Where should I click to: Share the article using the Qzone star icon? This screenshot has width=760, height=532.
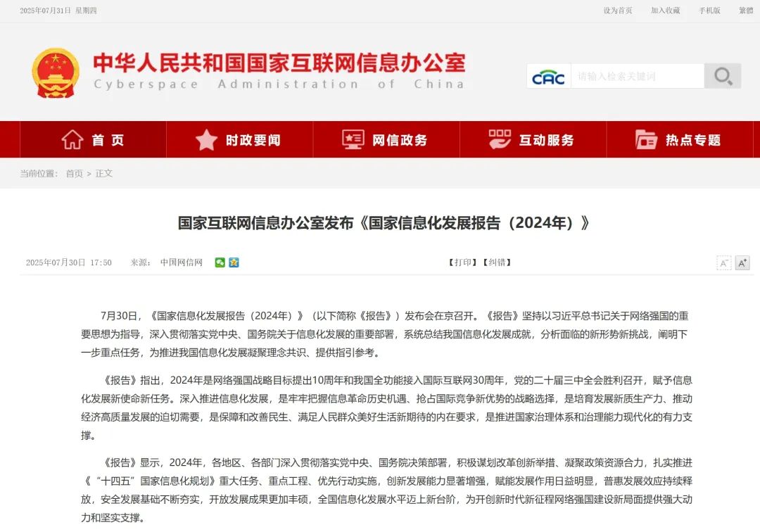[233, 262]
